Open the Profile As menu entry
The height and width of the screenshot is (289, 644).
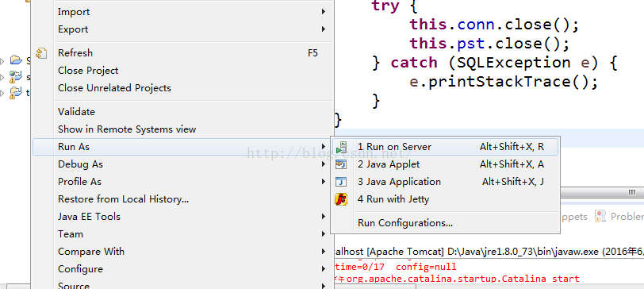tap(182, 182)
